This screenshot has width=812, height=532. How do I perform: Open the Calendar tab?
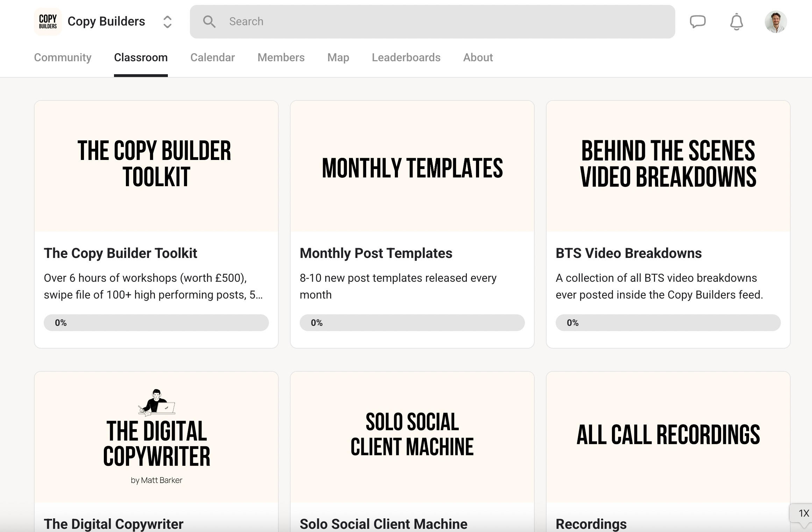point(212,57)
